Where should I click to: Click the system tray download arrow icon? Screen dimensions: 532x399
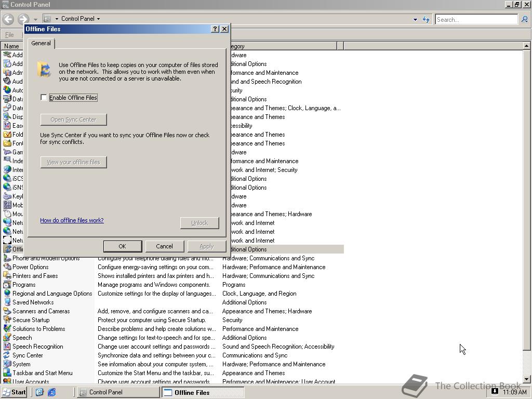(x=495, y=391)
